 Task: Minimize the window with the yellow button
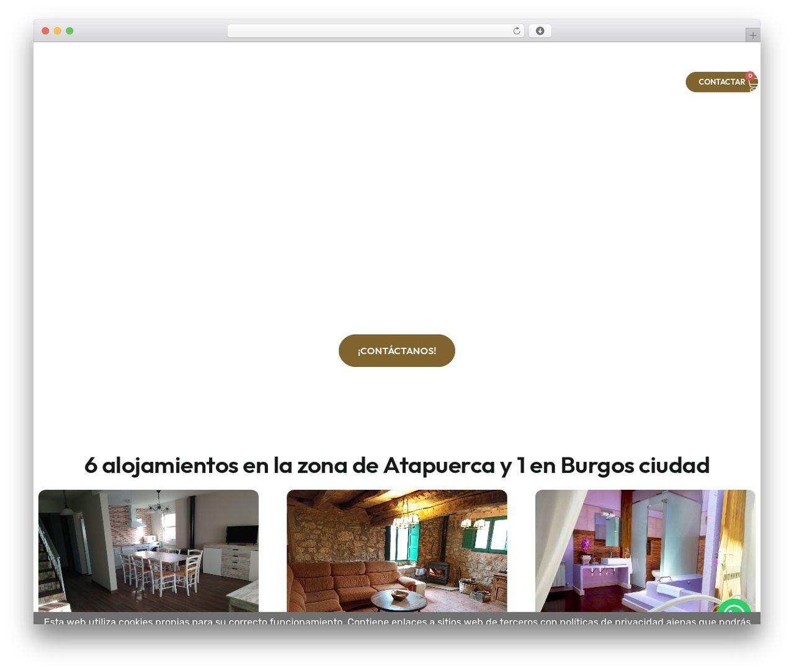point(58,31)
